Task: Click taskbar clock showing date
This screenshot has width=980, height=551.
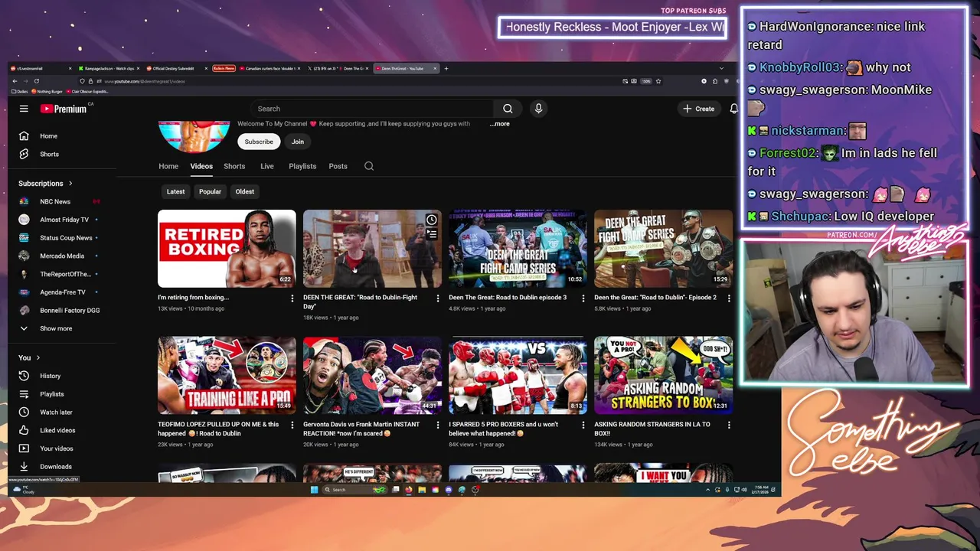Action: click(762, 490)
